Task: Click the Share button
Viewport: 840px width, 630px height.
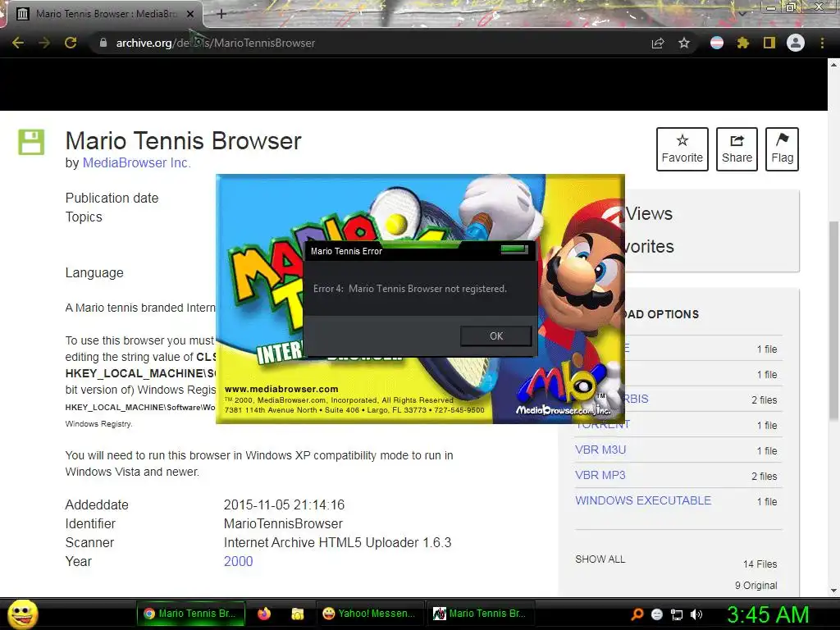Action: coord(737,149)
